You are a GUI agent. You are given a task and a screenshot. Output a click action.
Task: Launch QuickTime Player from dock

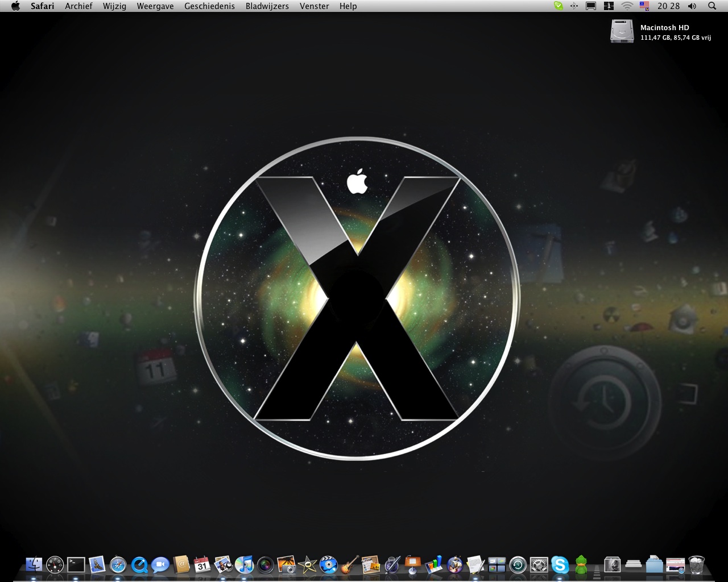(x=139, y=564)
